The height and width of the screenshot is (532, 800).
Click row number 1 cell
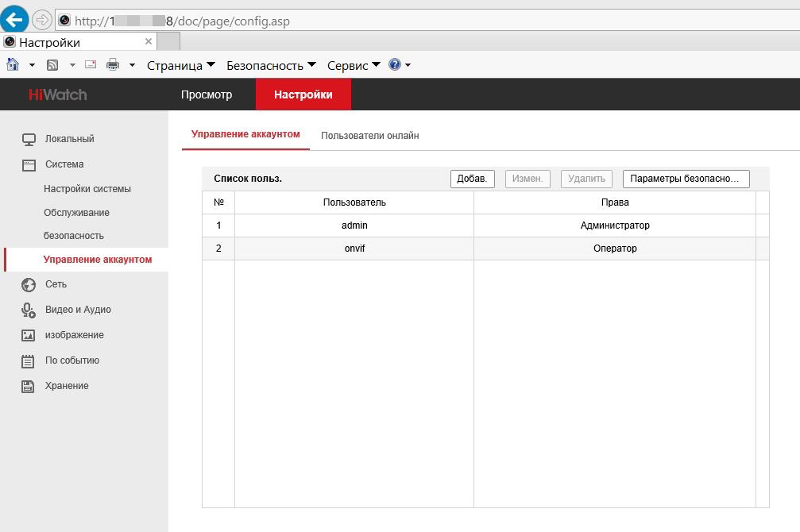coord(218,226)
